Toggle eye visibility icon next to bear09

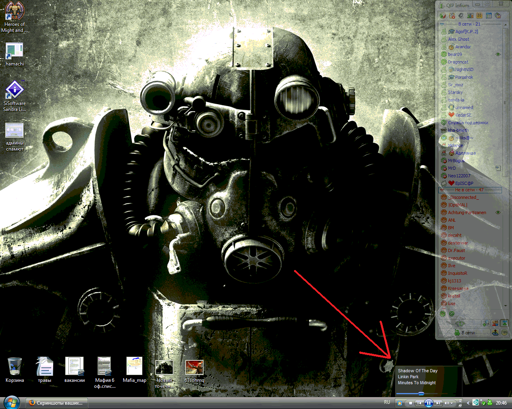click(x=498, y=54)
